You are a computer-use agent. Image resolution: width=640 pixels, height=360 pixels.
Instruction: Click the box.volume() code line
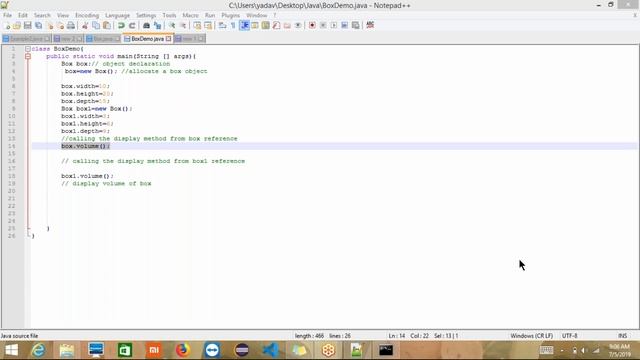pos(86,146)
